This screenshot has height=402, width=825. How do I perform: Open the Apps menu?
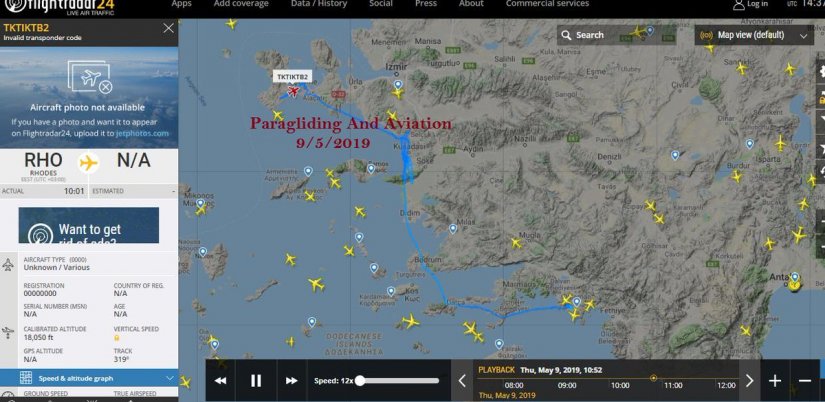181,4
